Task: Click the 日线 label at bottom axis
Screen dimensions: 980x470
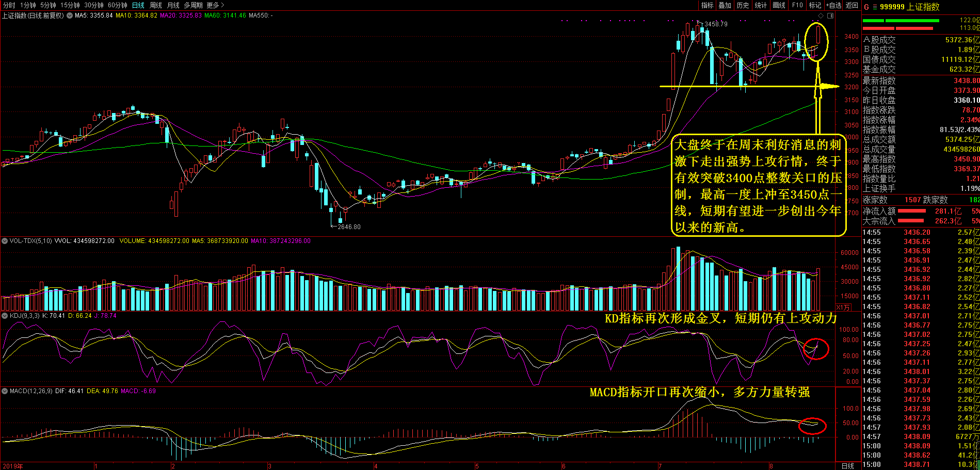Action: tap(848, 466)
